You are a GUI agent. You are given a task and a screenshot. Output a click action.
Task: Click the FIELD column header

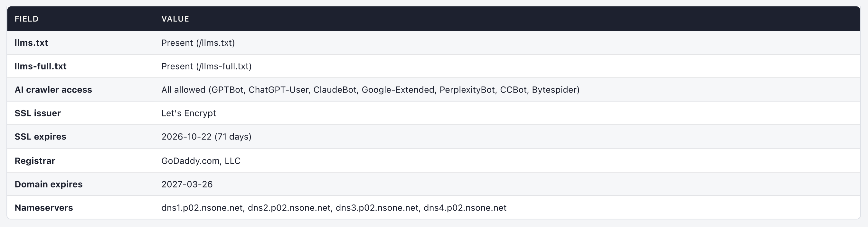27,19
